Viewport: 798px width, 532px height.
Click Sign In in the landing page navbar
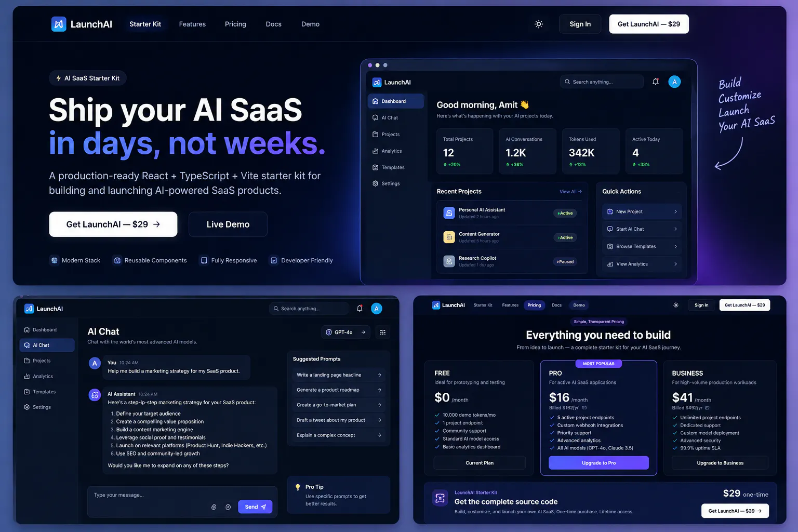coord(580,24)
